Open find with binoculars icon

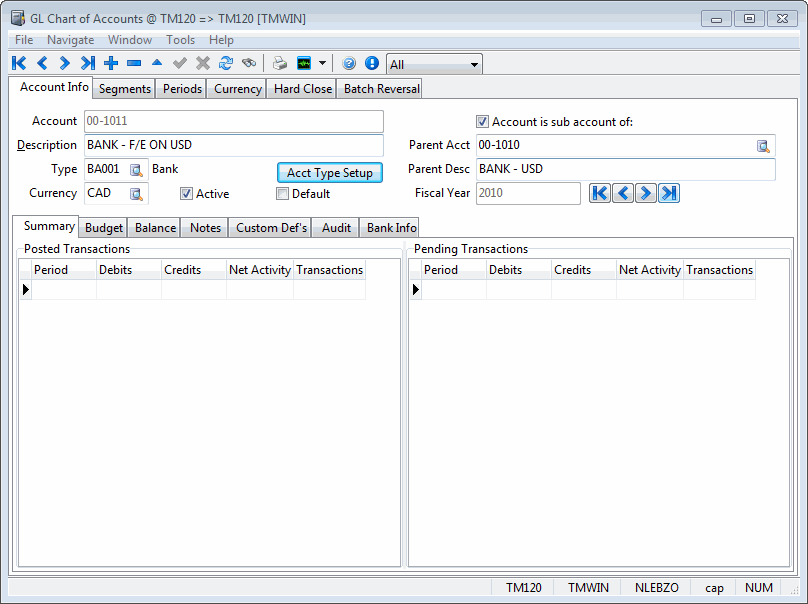point(249,63)
